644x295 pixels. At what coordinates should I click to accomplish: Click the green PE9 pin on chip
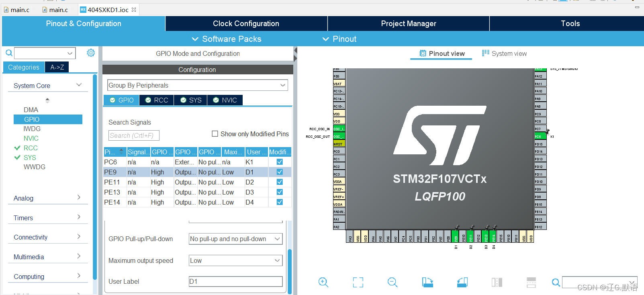coord(456,236)
